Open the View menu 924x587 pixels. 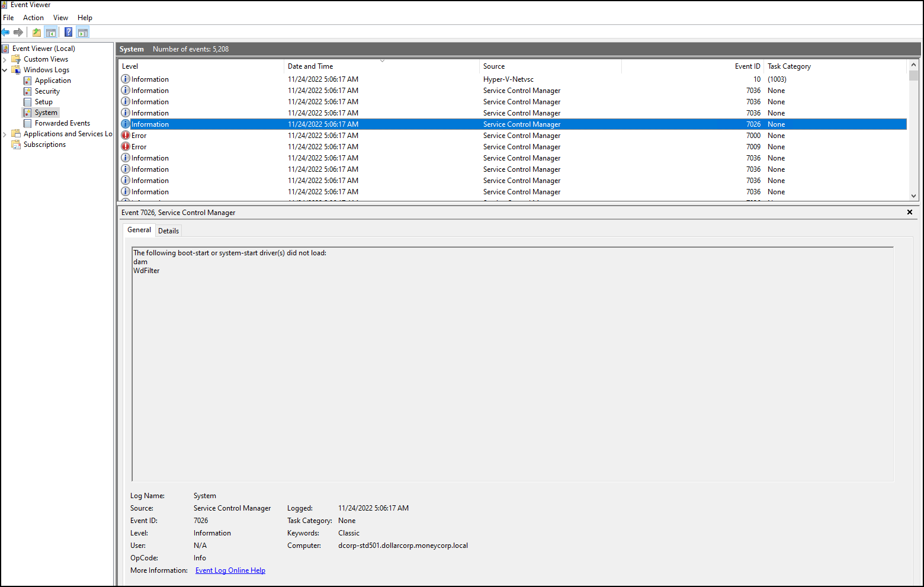pyautogui.click(x=60, y=17)
